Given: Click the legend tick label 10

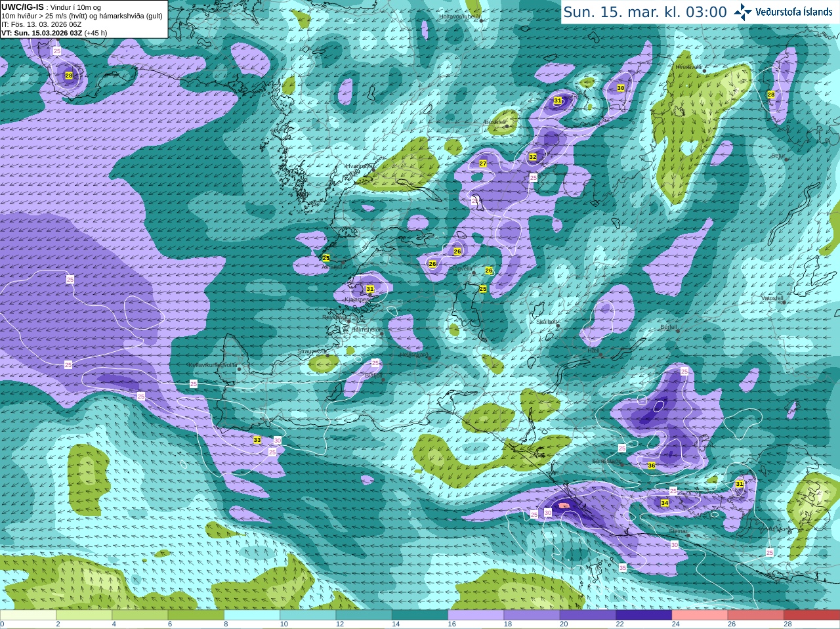Looking at the screenshot, I should pos(283,624).
